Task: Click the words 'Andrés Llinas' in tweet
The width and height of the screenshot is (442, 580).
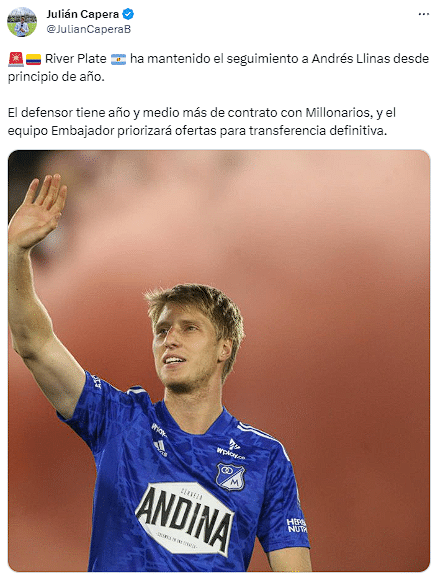Action: coord(351,59)
